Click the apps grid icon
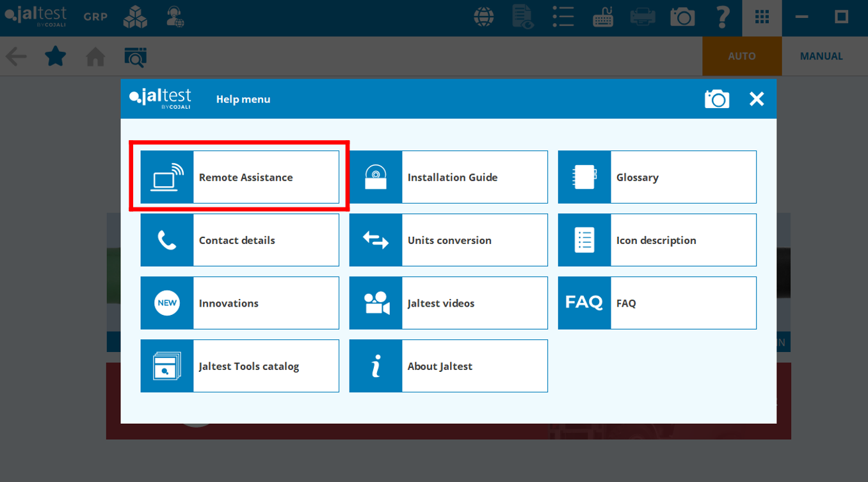The height and width of the screenshot is (482, 868). coord(762,17)
